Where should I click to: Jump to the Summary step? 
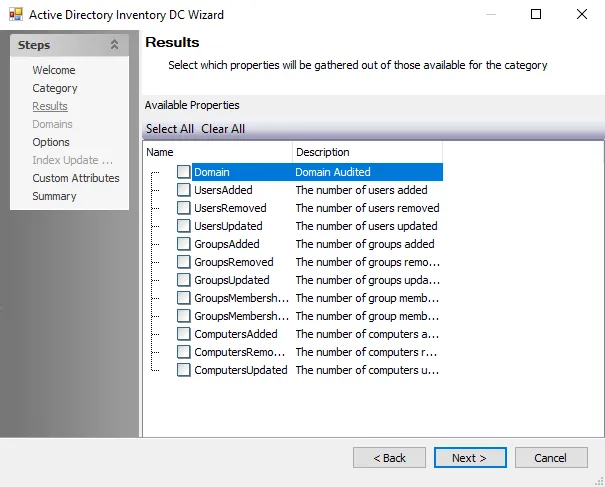tap(54, 196)
